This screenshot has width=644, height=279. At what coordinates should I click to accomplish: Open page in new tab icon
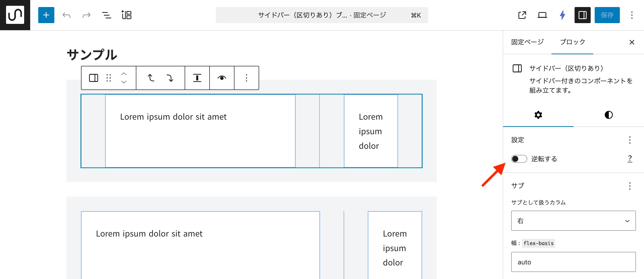(x=522, y=15)
